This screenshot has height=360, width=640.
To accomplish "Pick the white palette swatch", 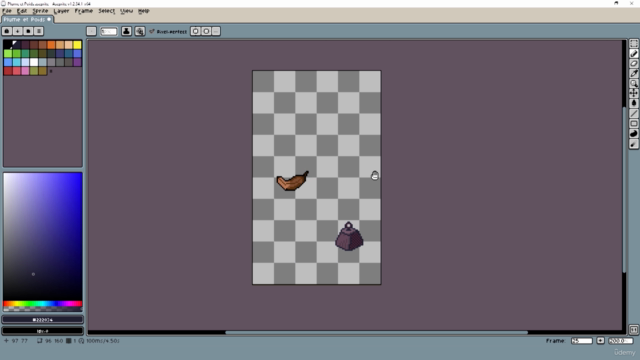I will point(34,62).
